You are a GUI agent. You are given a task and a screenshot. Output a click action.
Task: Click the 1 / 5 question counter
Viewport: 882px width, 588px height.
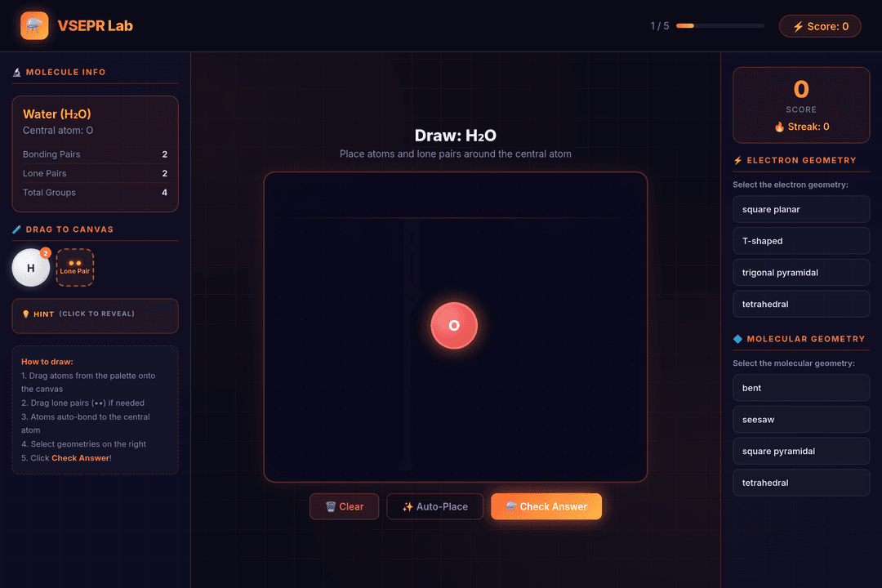[x=660, y=26]
